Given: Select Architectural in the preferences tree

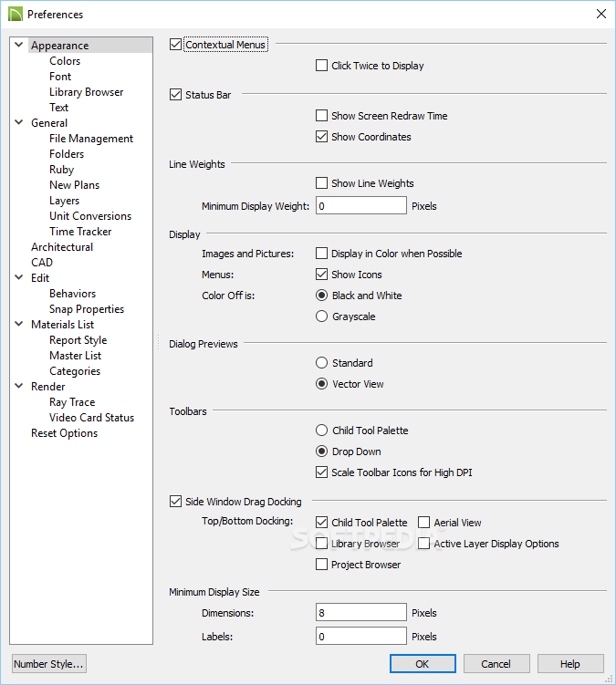Looking at the screenshot, I should (x=62, y=247).
